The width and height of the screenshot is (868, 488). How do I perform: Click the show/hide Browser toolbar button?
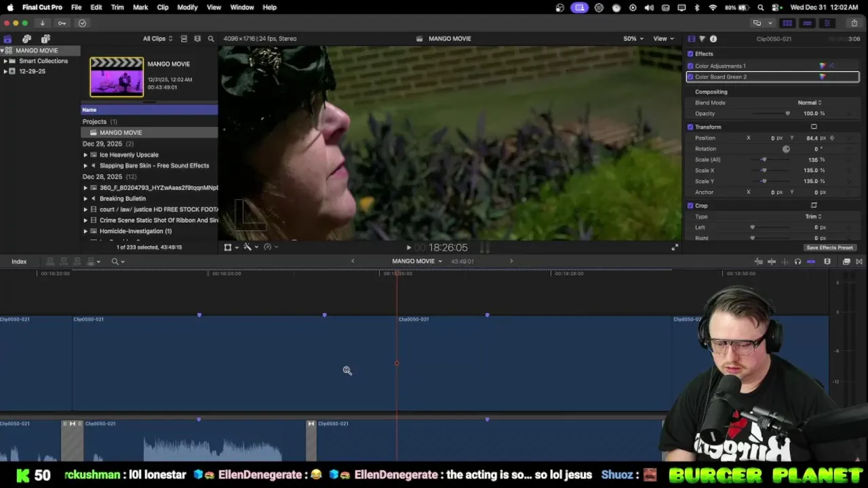pos(787,23)
